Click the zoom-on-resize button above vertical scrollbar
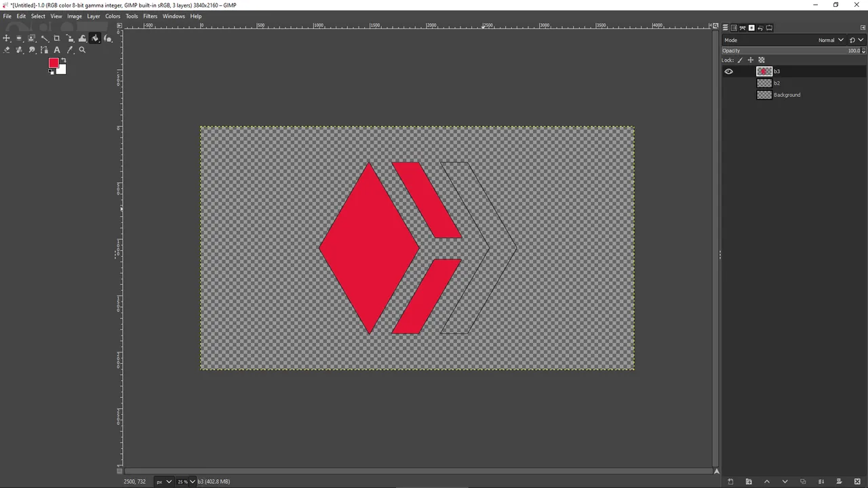The image size is (868, 488). pyautogui.click(x=715, y=26)
